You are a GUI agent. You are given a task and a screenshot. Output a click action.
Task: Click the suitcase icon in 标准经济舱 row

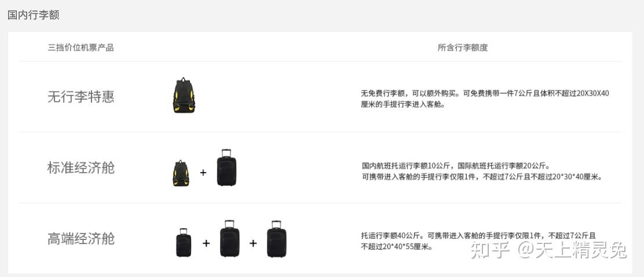pos(226,167)
